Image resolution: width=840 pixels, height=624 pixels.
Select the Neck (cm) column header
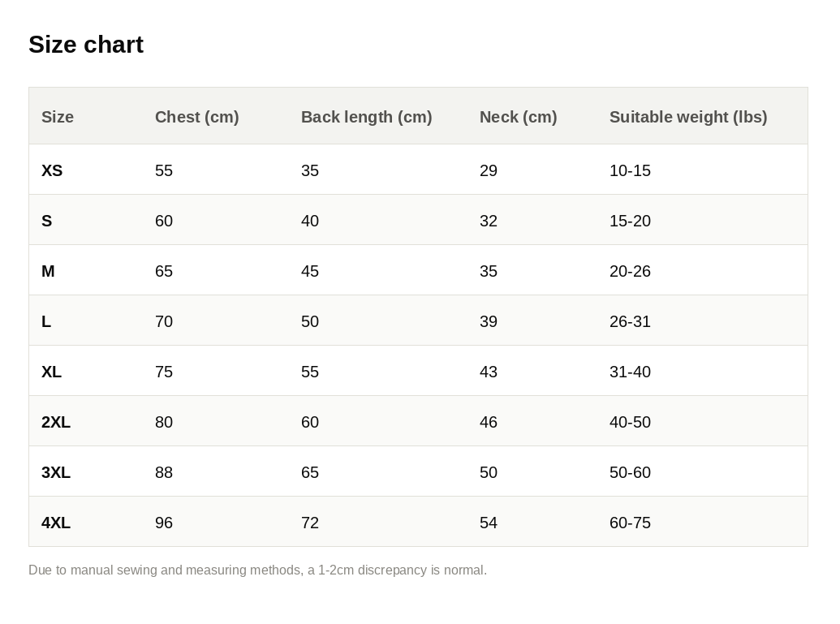[518, 117]
